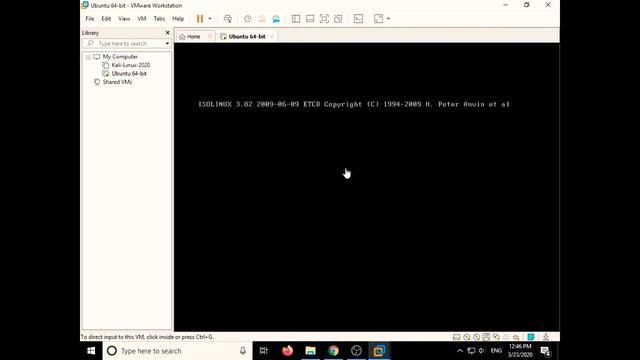This screenshot has width=640, height=360.
Task: Click the hard disk device status icon
Action: [457, 337]
